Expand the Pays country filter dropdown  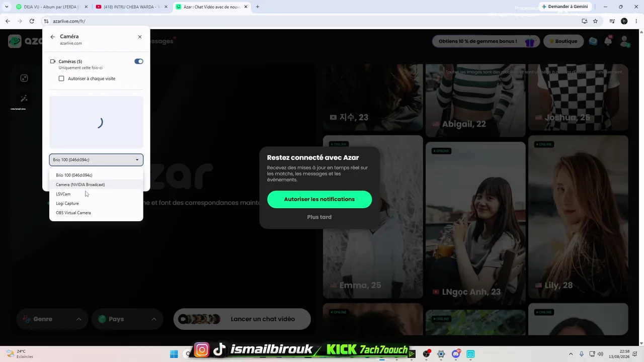coord(127,319)
